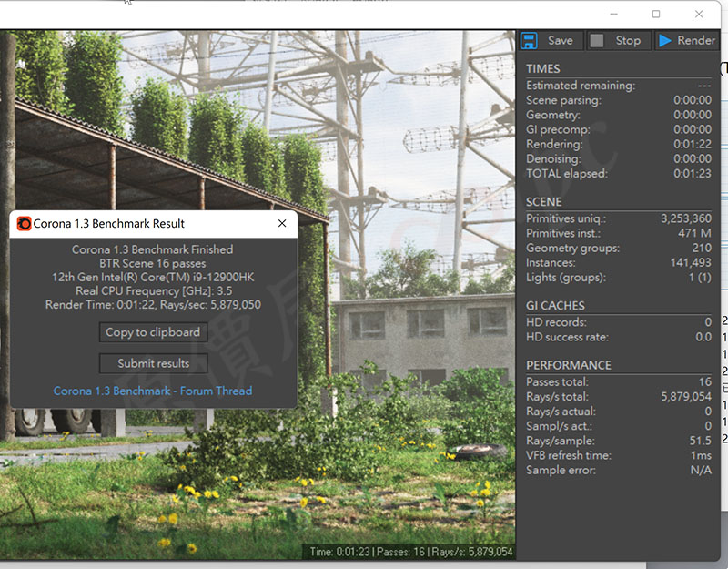Close the main benchmark window
This screenshot has width=728, height=569.
click(x=699, y=14)
